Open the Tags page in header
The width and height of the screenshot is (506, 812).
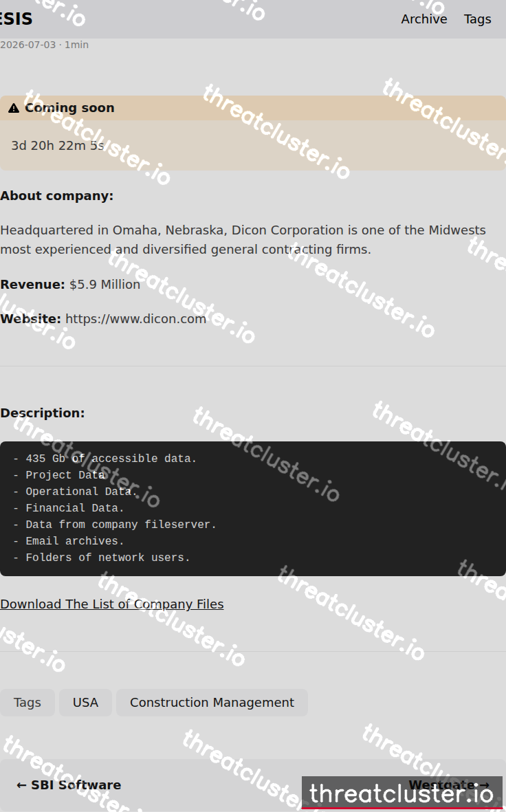pyautogui.click(x=477, y=19)
